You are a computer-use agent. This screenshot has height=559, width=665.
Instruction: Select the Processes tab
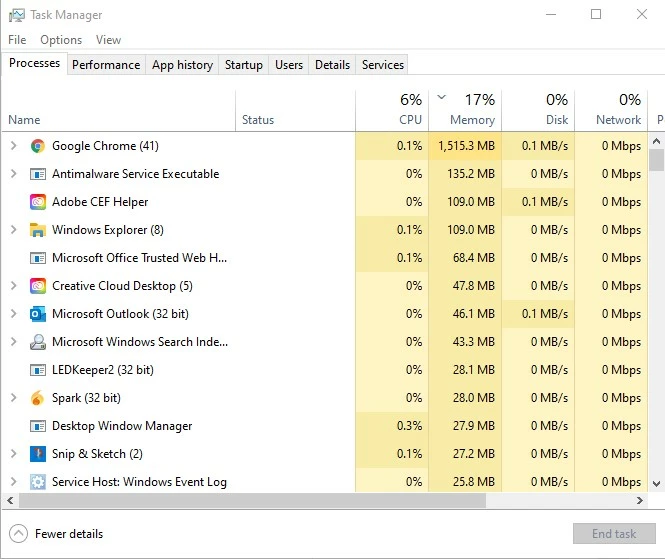click(34, 63)
